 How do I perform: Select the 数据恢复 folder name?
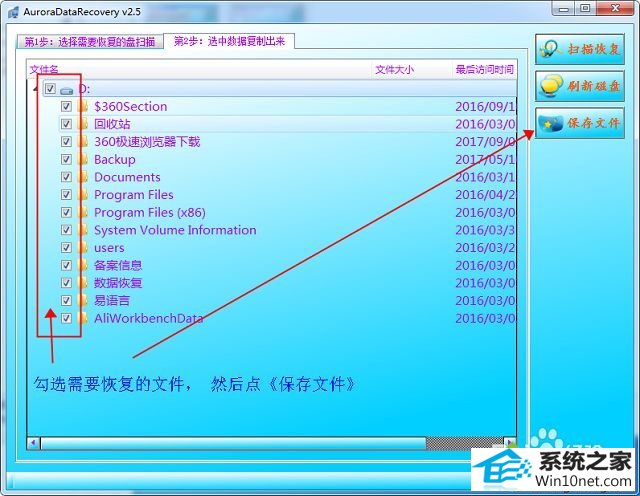click(118, 283)
